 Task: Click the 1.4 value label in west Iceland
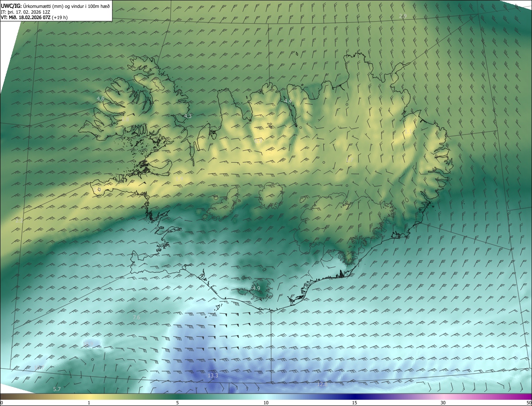click(179, 178)
